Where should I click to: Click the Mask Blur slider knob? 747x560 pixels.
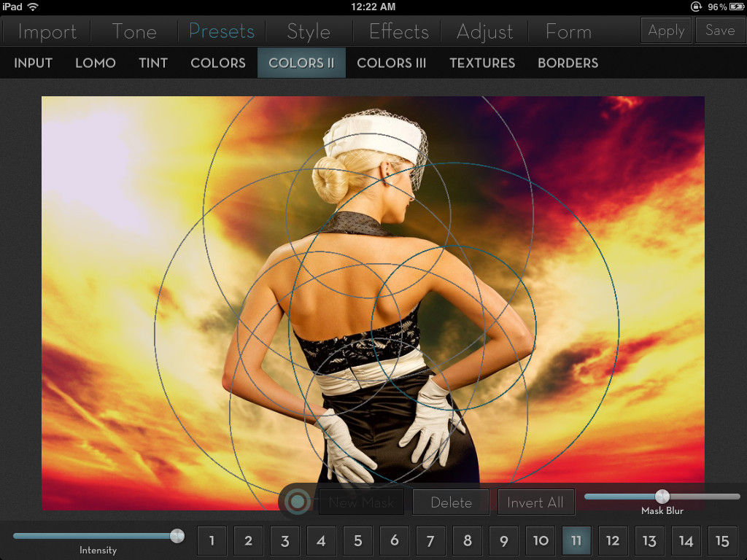point(662,497)
